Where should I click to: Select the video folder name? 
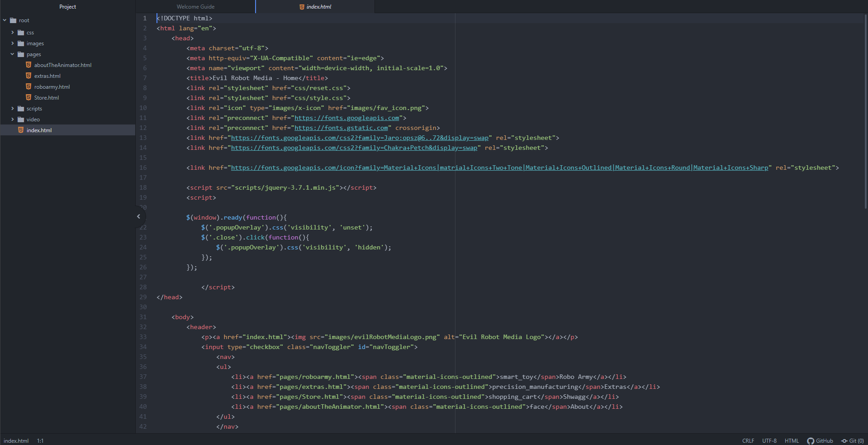point(33,120)
